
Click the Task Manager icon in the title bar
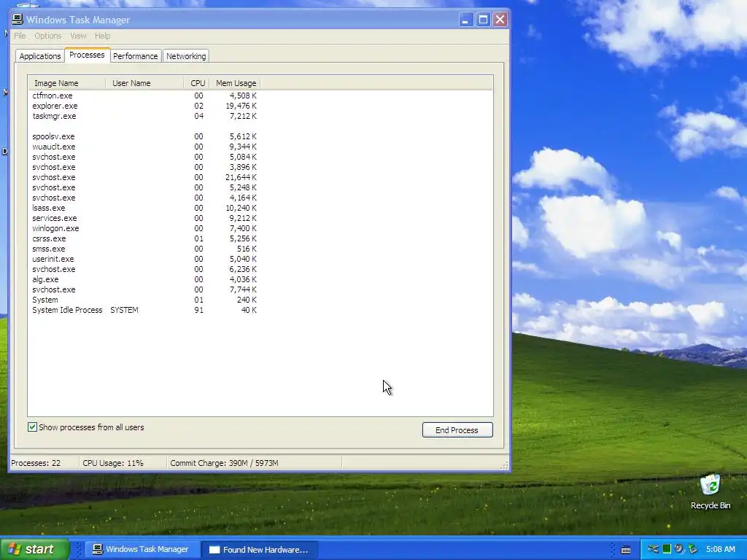click(18, 20)
